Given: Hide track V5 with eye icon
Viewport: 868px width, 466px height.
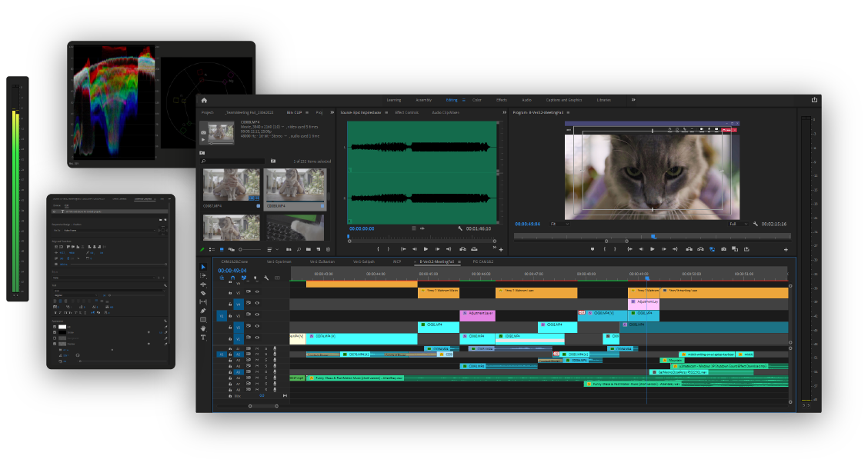Looking at the screenshot, I should pyautogui.click(x=257, y=291).
